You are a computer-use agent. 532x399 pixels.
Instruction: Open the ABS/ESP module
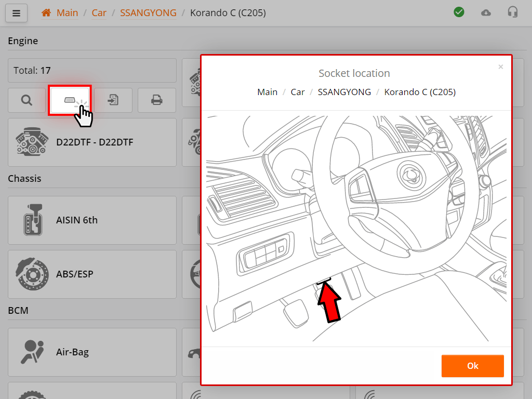pyautogui.click(x=92, y=274)
